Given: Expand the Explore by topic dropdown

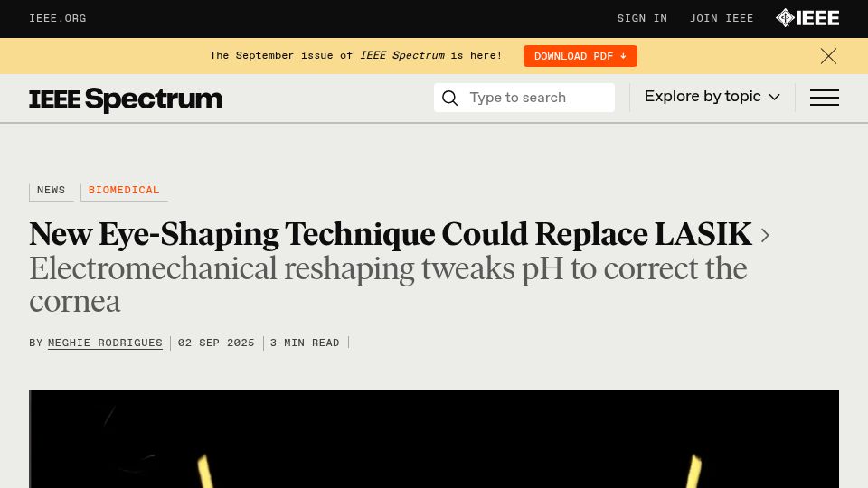Looking at the screenshot, I should [x=712, y=97].
